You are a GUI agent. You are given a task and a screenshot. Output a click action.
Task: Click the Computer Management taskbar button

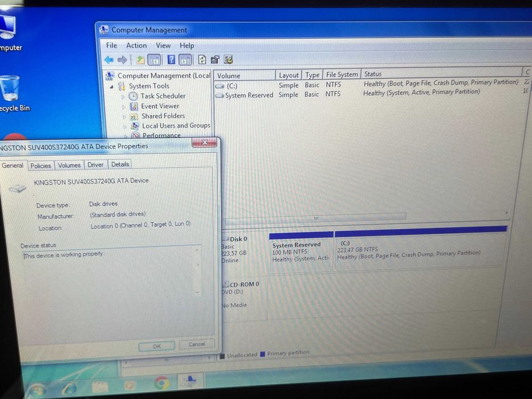pyautogui.click(x=190, y=381)
